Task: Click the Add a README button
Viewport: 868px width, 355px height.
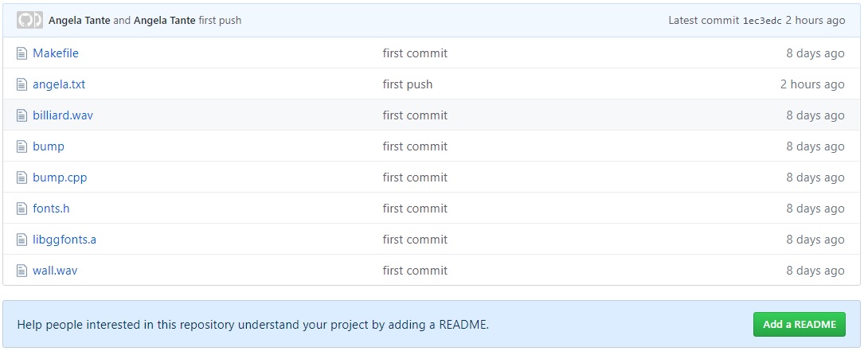Action: click(800, 325)
